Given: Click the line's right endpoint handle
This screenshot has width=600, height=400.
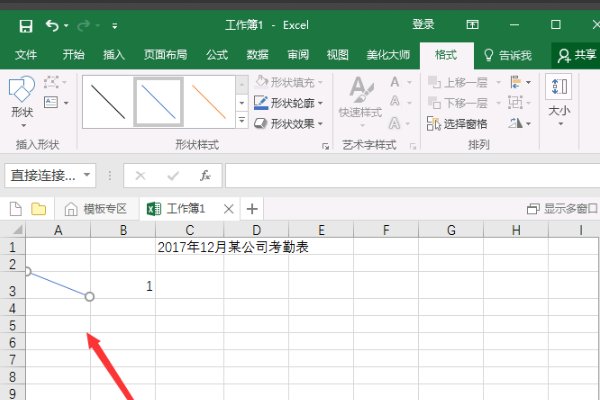Looking at the screenshot, I should coord(89,297).
